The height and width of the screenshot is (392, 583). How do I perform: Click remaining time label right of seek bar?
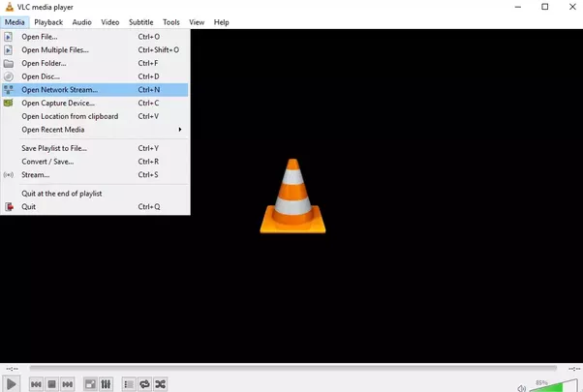click(574, 369)
